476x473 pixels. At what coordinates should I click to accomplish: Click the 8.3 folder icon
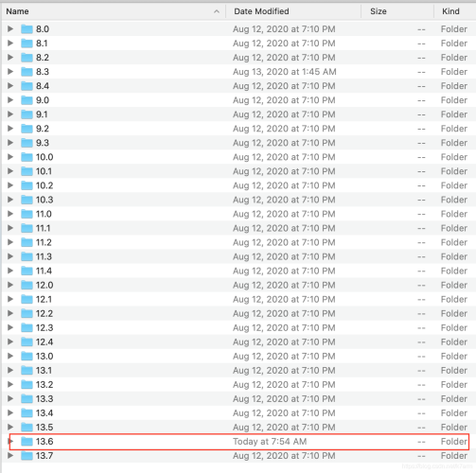[26, 72]
